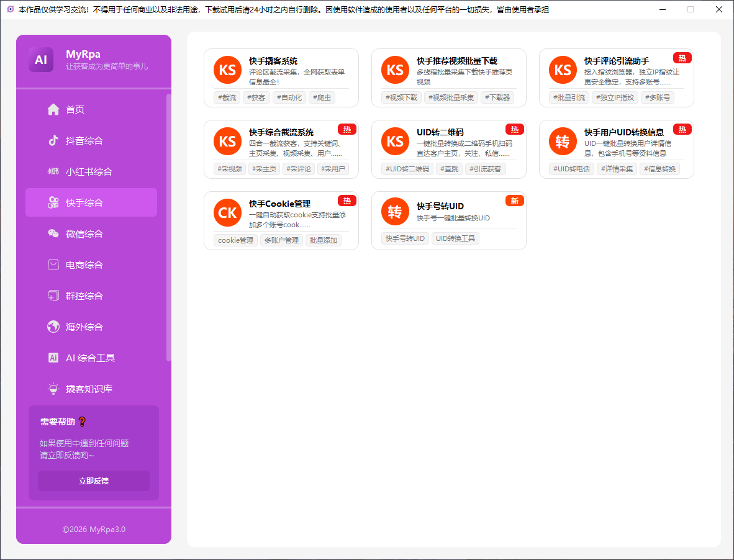Click the AI logo of MyRpa
Image resolution: width=734 pixels, height=560 pixels.
(41, 60)
